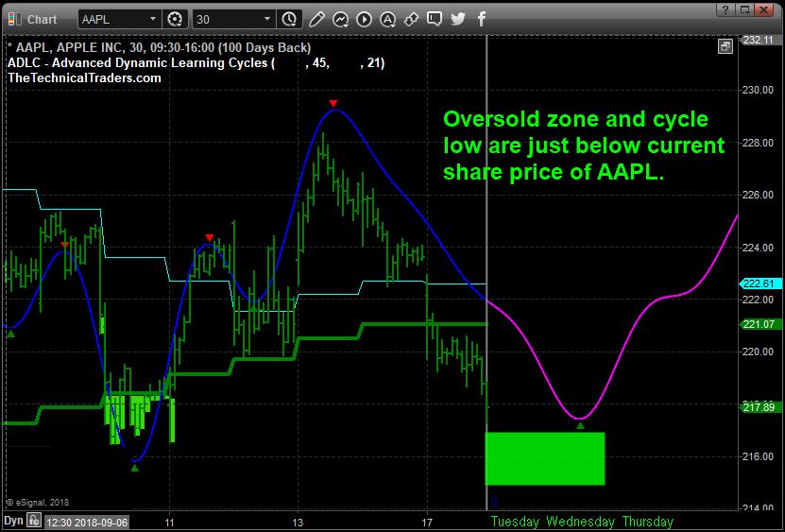Open the window options dropdown button
The height and width of the screenshot is (532, 785).
click(744, 9)
